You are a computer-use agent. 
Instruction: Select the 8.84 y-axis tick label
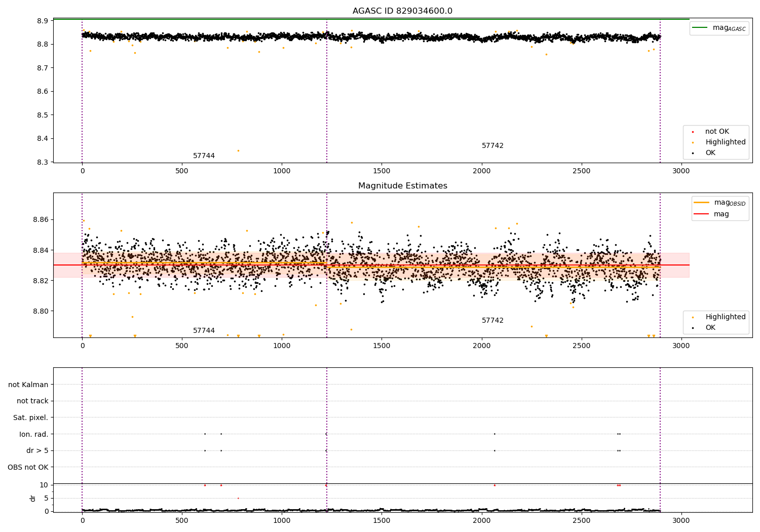pos(40,250)
